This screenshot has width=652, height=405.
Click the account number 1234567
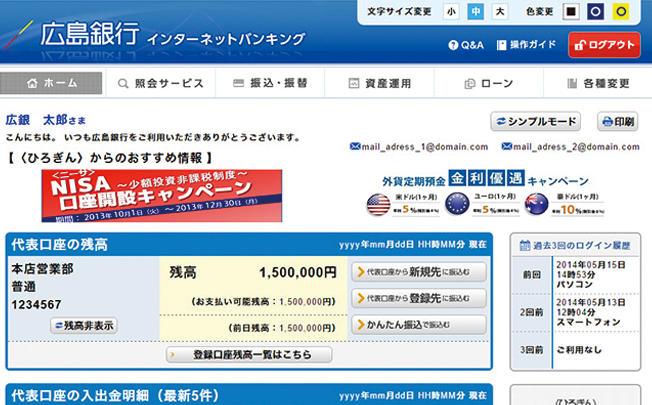[x=36, y=305]
